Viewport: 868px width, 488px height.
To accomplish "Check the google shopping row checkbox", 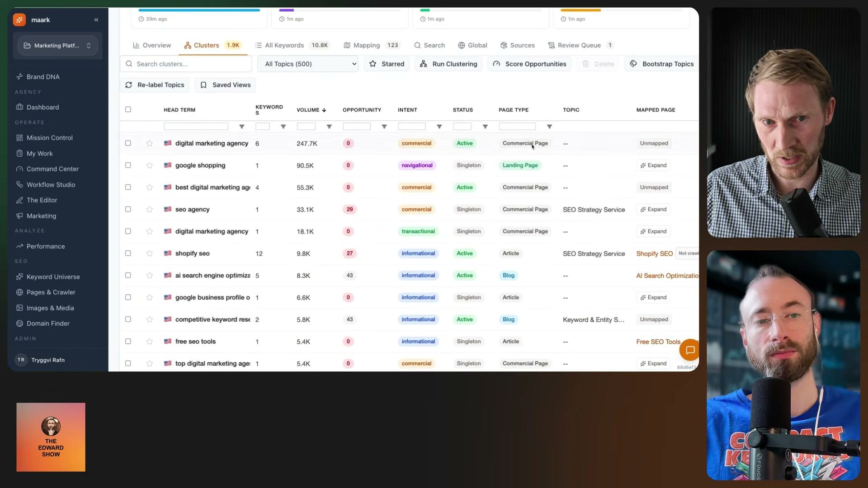I will [128, 165].
